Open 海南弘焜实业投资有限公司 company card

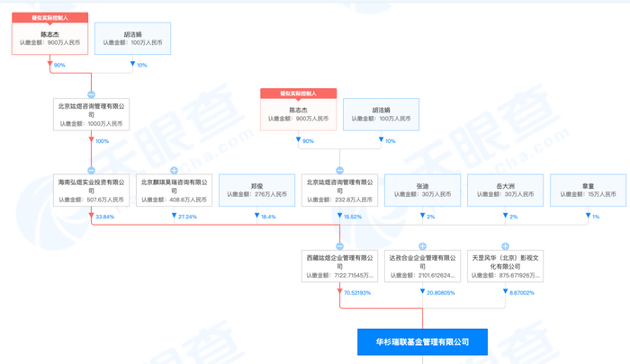pyautogui.click(x=91, y=191)
